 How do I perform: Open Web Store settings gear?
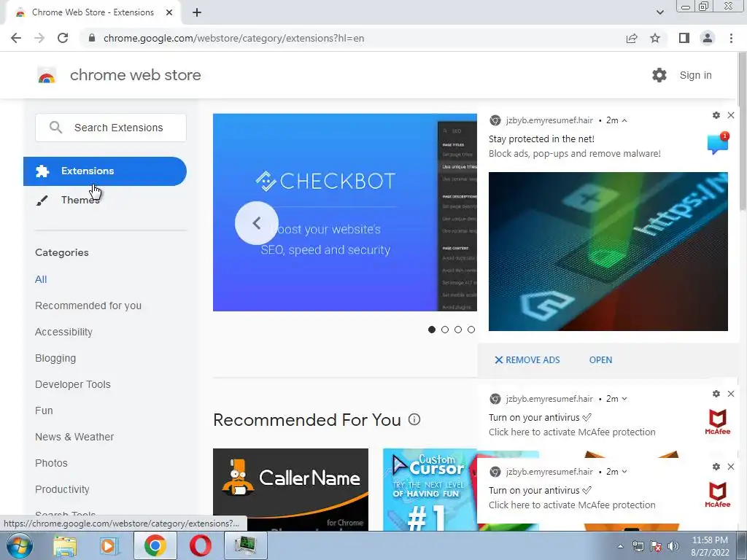coord(659,75)
